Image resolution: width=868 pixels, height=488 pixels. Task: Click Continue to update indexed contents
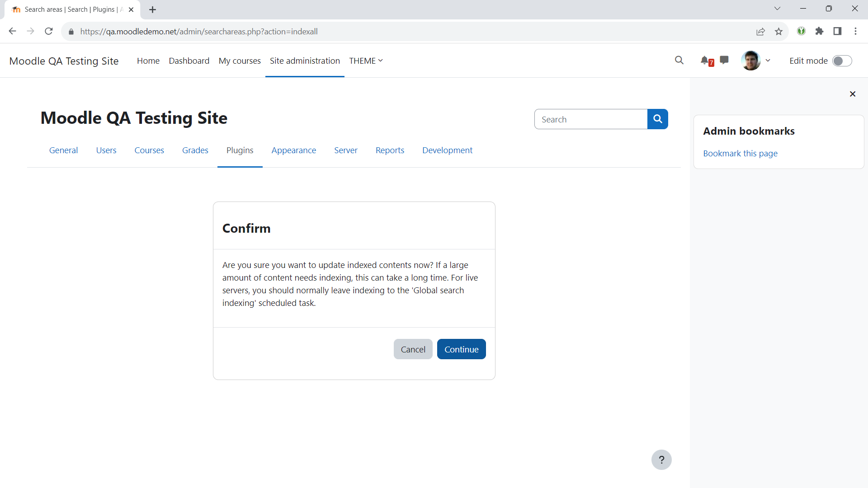point(461,349)
